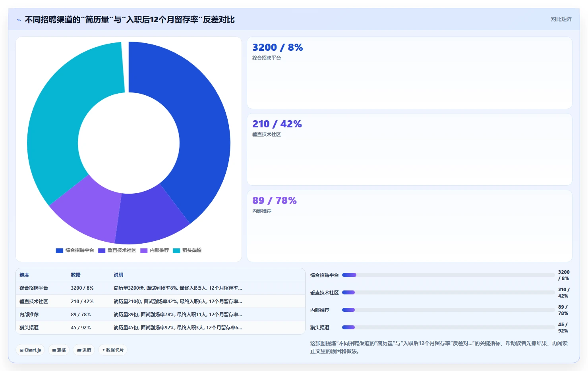This screenshot has width=588, height=371.
Task: Click the 内部推荐 progress label
Action: pos(320,310)
